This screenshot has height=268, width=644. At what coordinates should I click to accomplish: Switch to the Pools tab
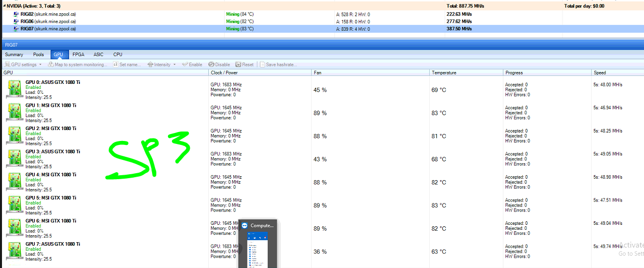[38, 55]
